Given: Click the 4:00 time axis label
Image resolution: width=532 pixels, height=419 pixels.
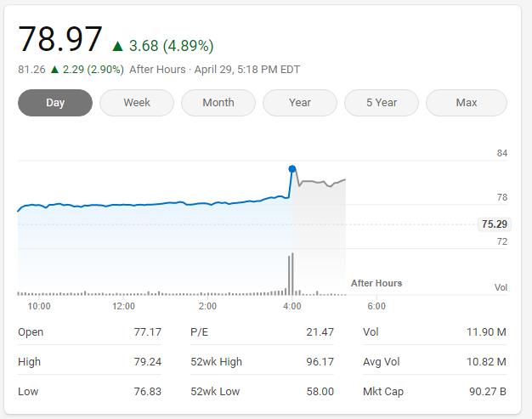Looking at the screenshot, I should click(x=291, y=306).
